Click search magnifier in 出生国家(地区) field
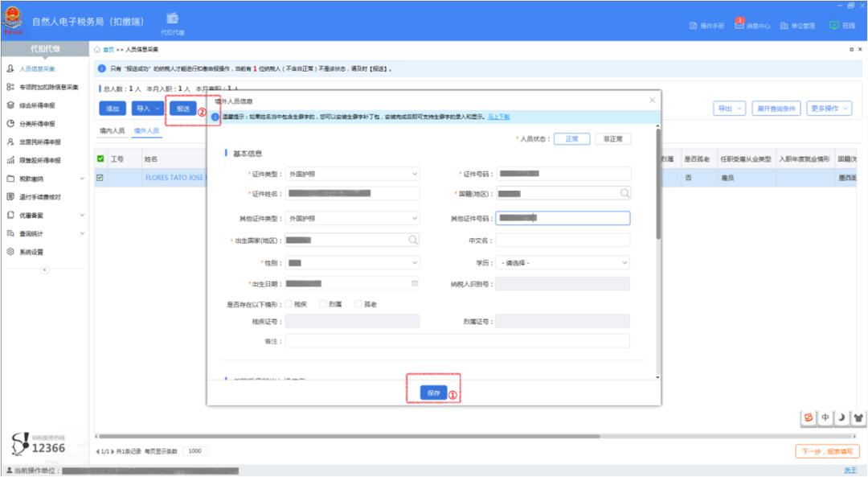Image resolution: width=868 pixels, height=477 pixels. tap(413, 240)
